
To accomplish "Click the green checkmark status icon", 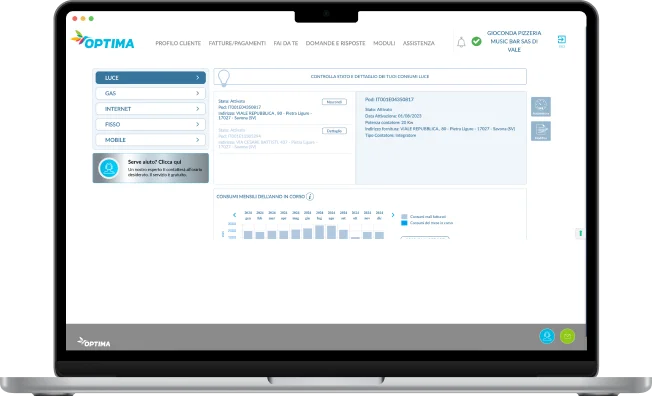I will (x=477, y=41).
